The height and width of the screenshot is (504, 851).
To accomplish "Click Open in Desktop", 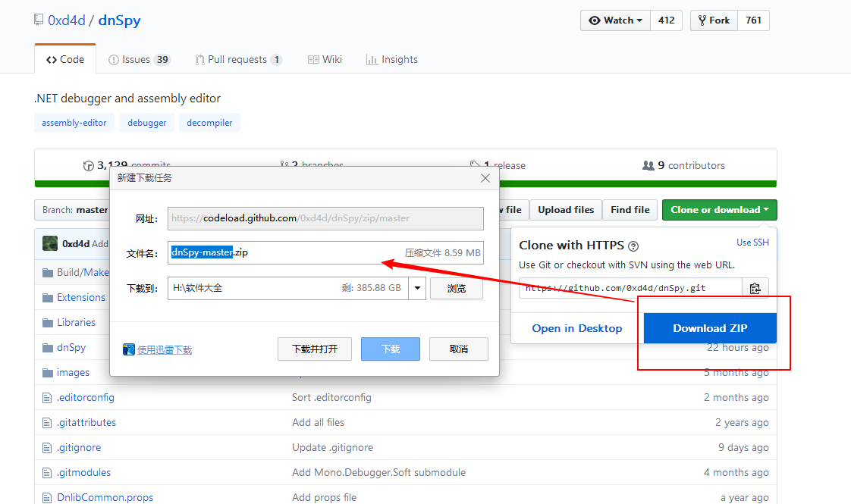I will coord(577,328).
